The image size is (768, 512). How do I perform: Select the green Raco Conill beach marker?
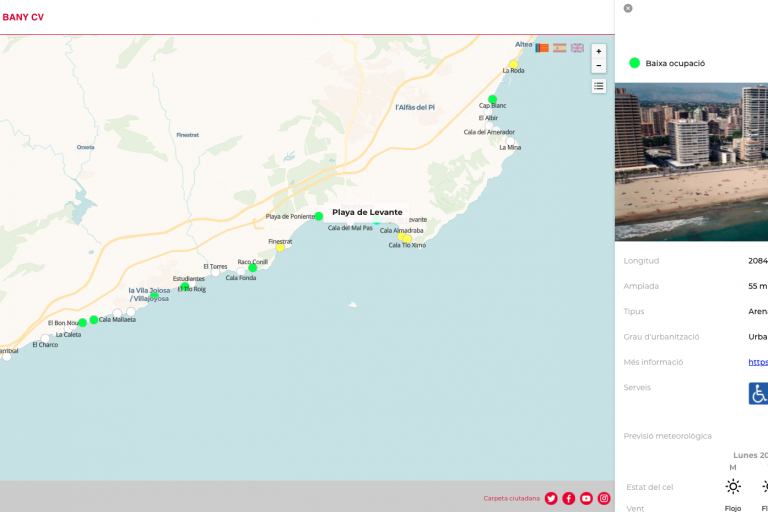click(x=253, y=268)
